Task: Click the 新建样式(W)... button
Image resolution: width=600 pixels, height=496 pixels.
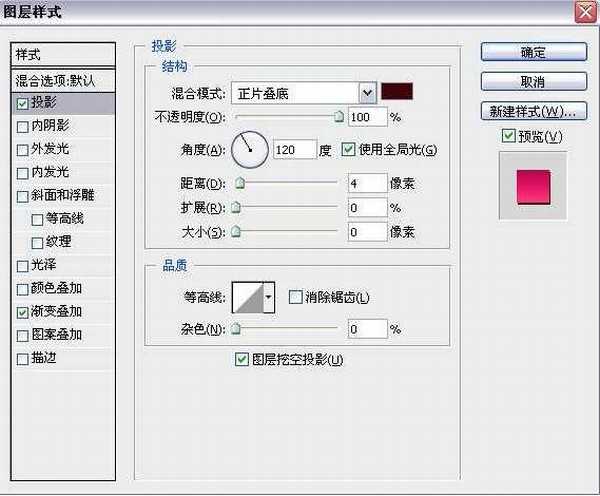Action: coord(533,111)
